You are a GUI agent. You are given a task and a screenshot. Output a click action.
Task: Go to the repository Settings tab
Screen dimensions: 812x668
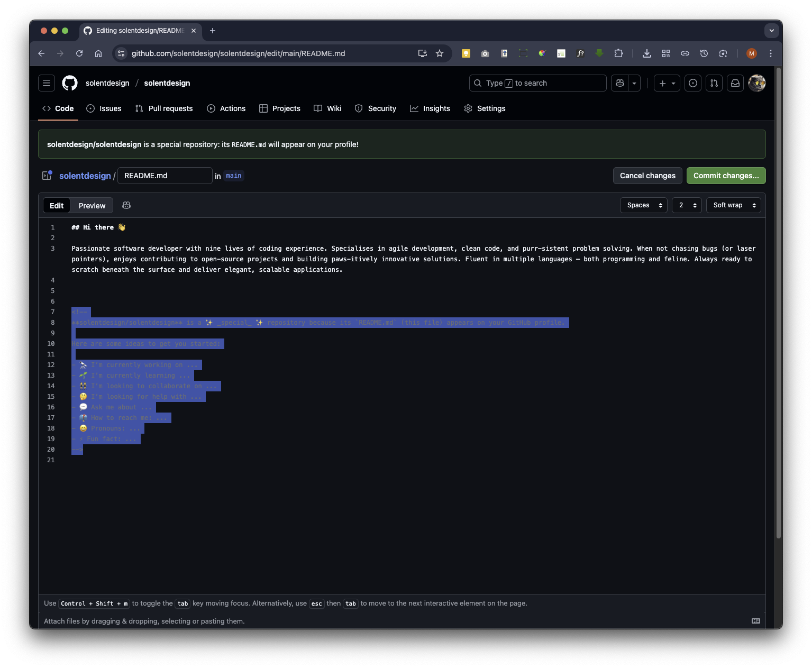485,108
